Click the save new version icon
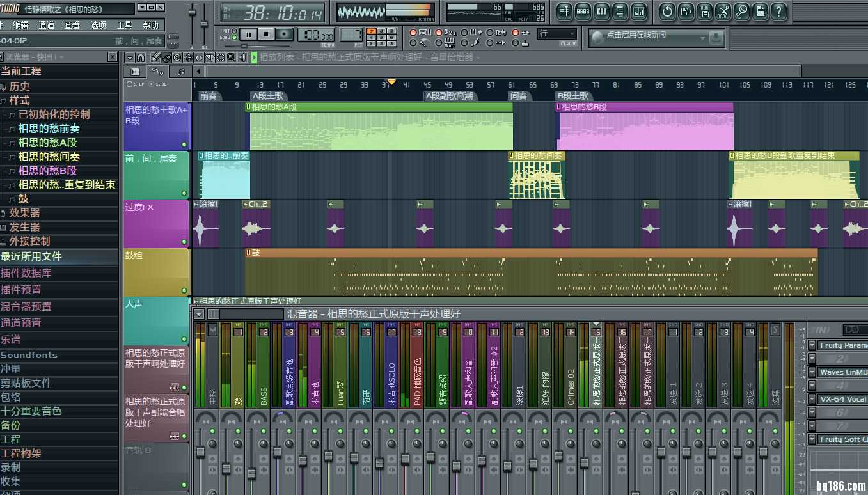868x495 pixels. [x=686, y=11]
